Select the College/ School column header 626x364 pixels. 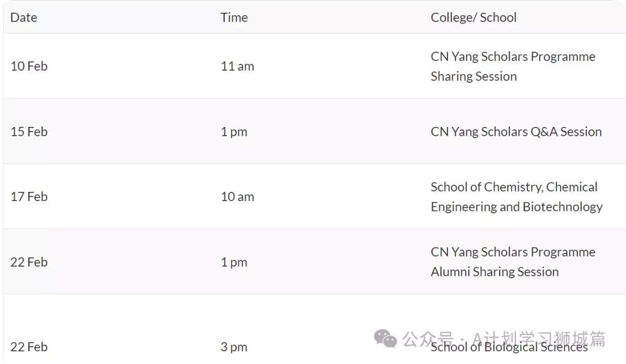pos(474,17)
